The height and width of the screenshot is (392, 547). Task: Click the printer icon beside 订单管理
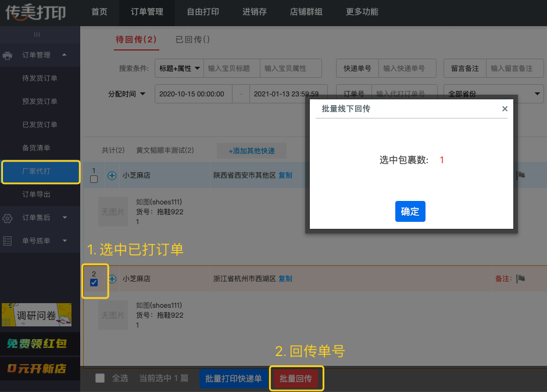coord(8,55)
